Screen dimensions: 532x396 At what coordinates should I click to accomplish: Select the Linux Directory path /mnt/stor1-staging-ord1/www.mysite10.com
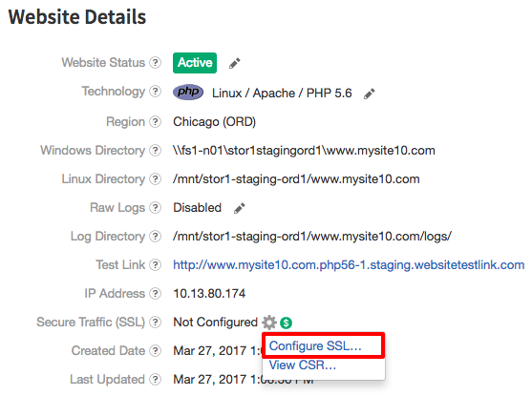[296, 179]
